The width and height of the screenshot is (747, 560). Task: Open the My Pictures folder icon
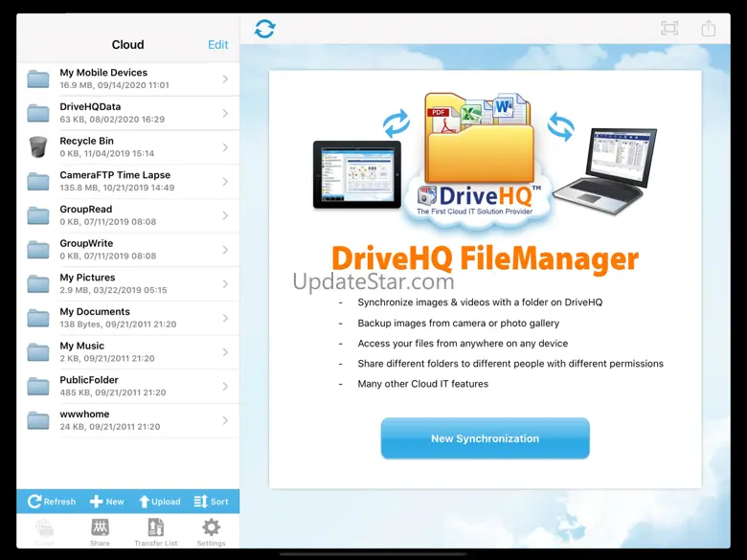38,284
